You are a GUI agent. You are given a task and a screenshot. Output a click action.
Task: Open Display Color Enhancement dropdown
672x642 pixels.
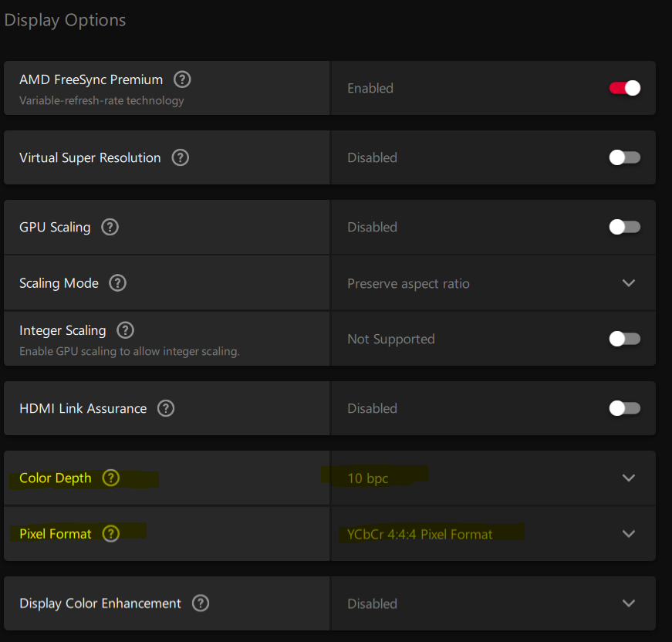[x=493, y=603]
